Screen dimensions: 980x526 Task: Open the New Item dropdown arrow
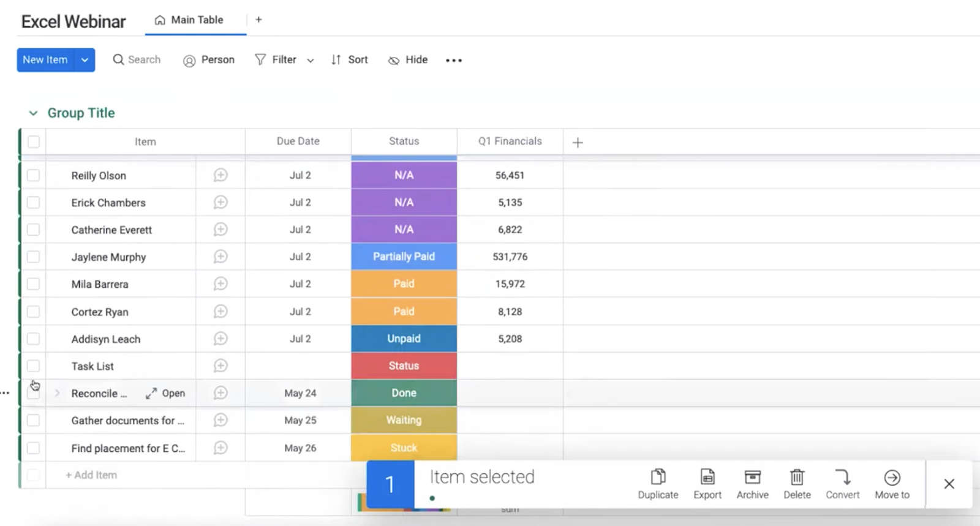(85, 60)
